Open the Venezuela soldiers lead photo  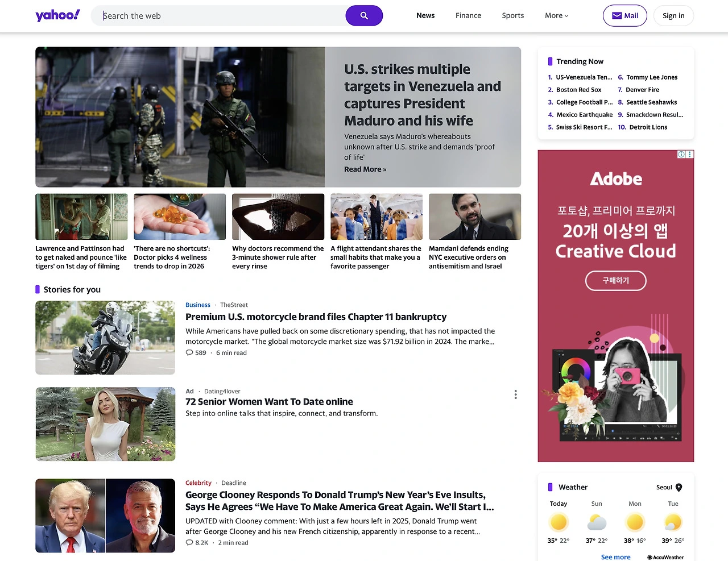(180, 117)
